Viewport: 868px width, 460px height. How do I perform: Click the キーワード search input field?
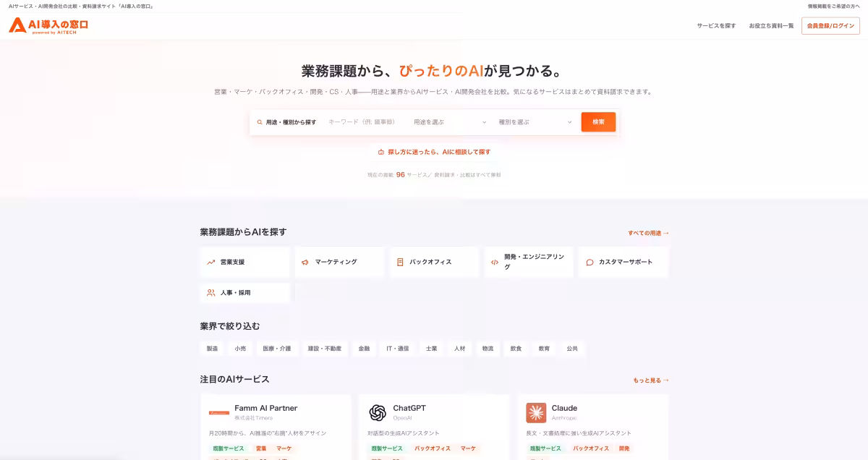click(x=364, y=122)
